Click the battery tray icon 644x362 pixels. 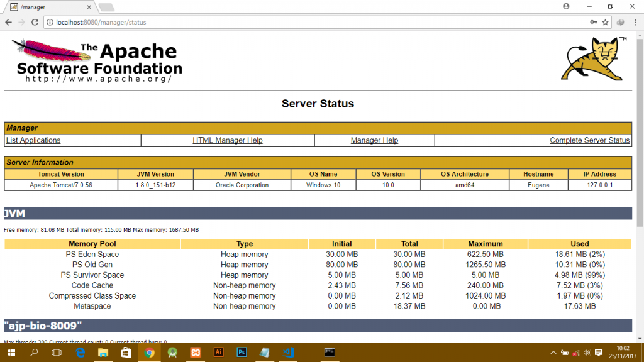point(565,353)
